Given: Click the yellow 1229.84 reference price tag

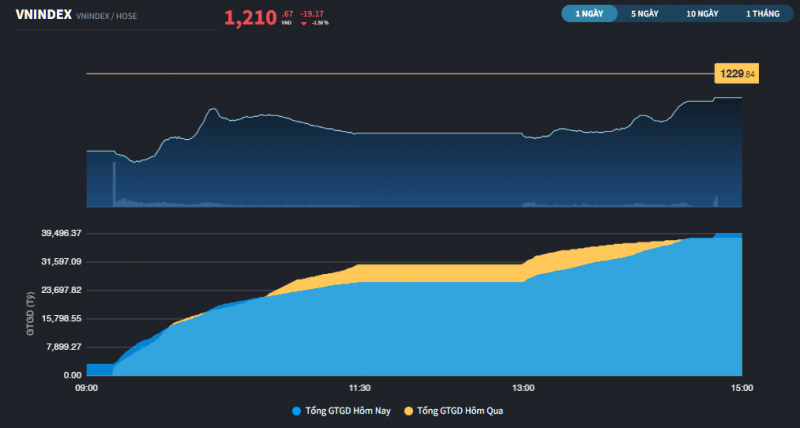Looking at the screenshot, I should pos(738,74).
